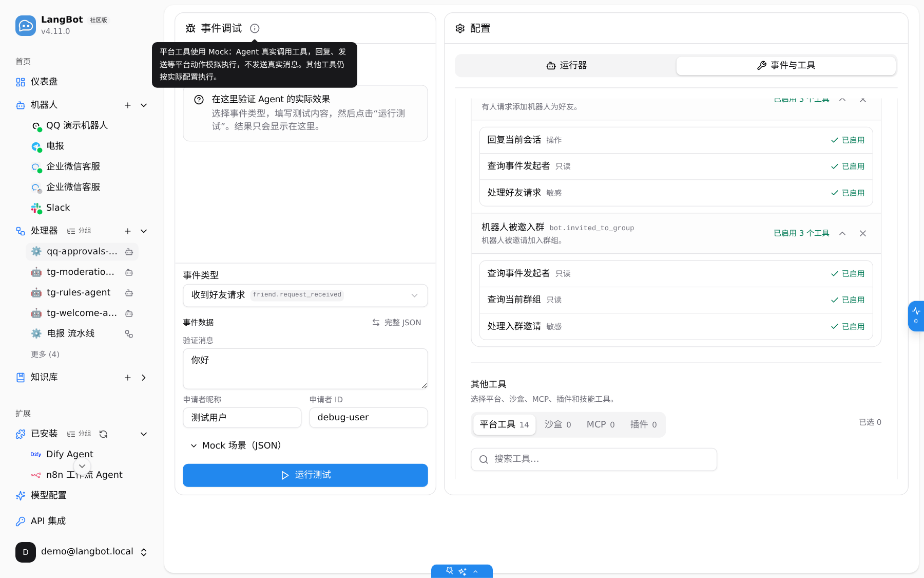This screenshot has height=578, width=924.
Task: Click the bot icon next to qq-approvals processor
Action: (x=129, y=252)
